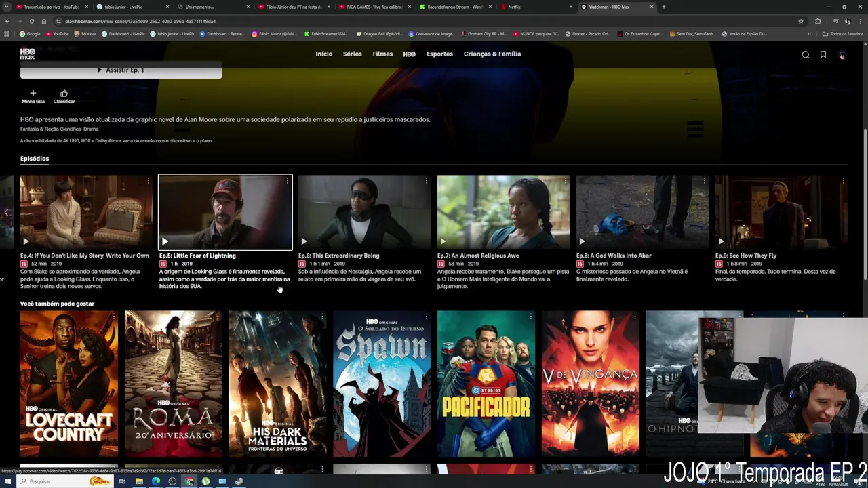Go to Início in top navigation
The width and height of the screenshot is (868, 488).
pos(324,54)
